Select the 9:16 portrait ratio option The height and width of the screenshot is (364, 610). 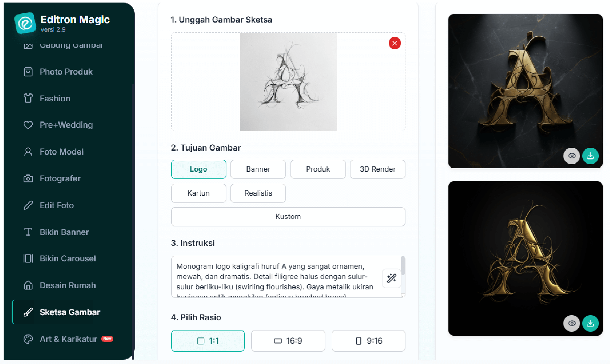coord(368,341)
